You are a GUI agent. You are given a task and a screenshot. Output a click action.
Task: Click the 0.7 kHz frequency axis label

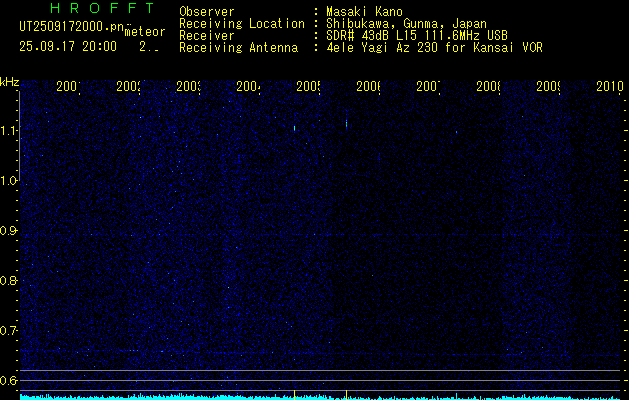(x=8, y=330)
